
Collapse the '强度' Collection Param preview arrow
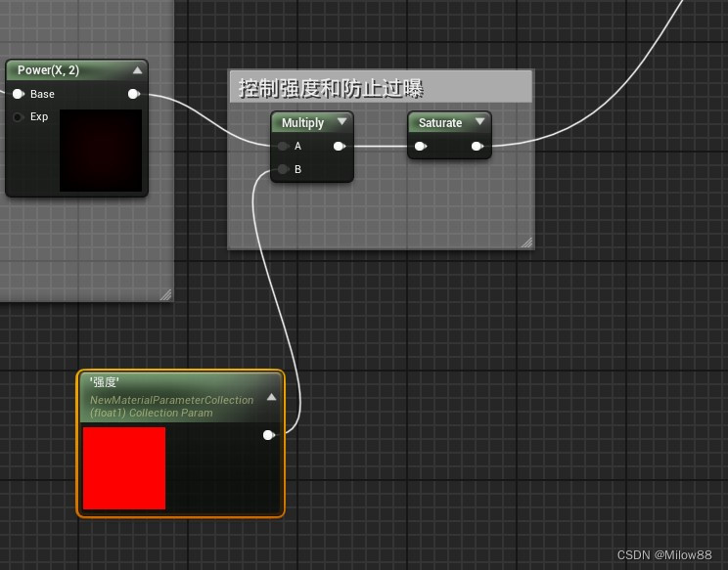pos(272,397)
